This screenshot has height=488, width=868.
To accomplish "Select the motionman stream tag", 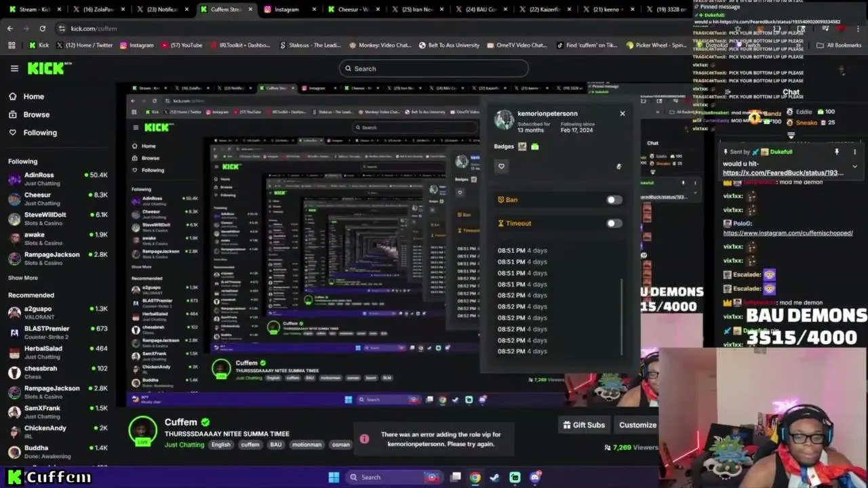I will pos(307,445).
